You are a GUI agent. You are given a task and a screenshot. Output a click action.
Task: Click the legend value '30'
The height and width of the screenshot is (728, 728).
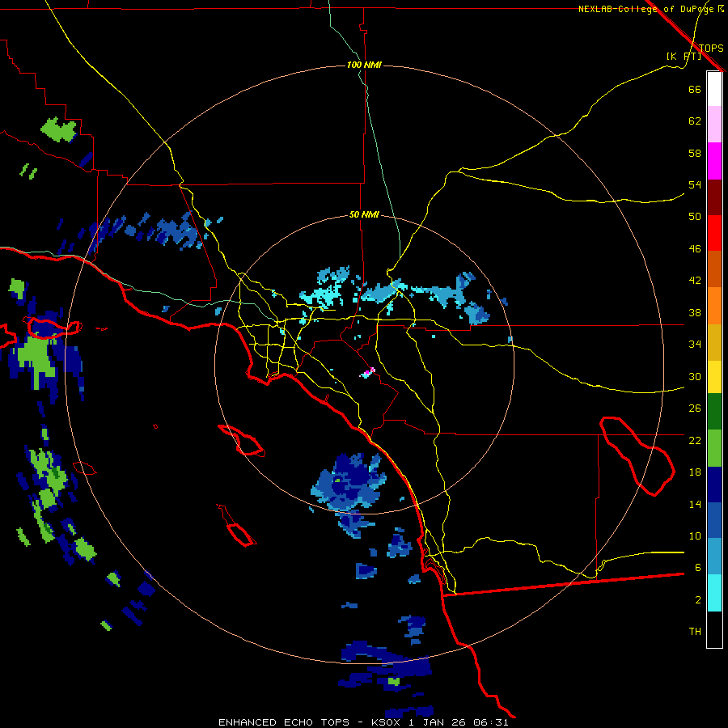(695, 376)
